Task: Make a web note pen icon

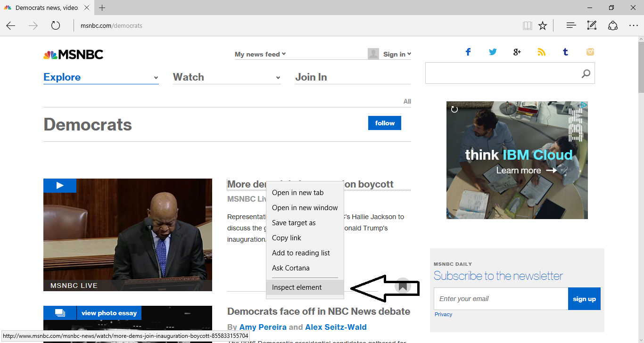Action: point(592,25)
